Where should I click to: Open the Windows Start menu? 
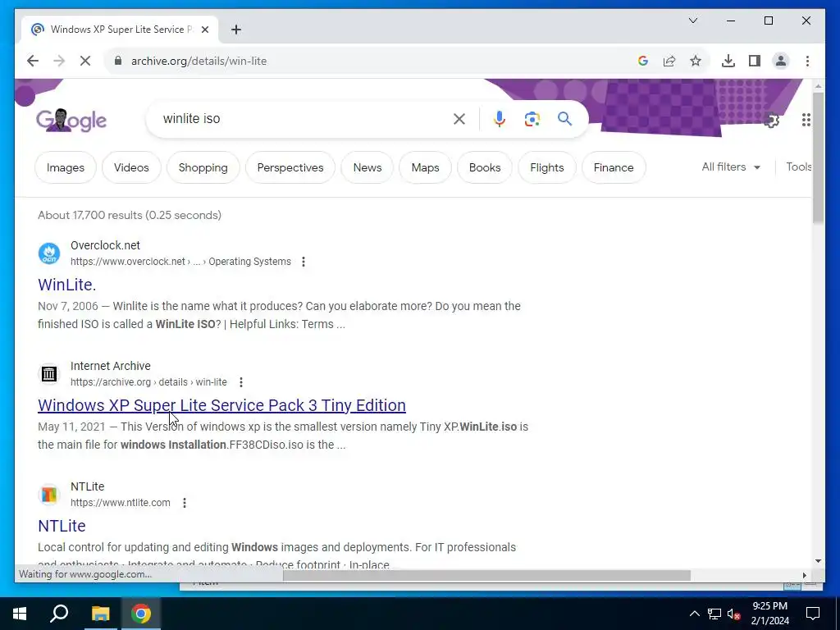[x=20, y=614]
